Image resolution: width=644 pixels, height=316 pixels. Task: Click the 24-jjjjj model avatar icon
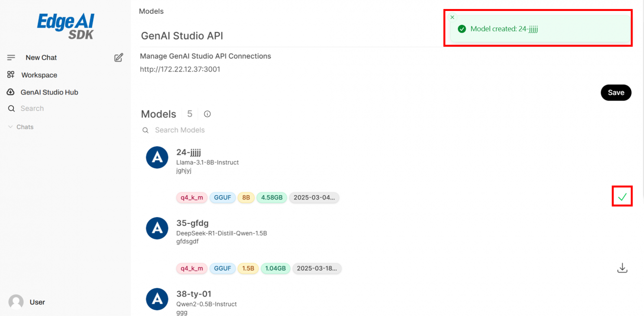click(x=157, y=157)
